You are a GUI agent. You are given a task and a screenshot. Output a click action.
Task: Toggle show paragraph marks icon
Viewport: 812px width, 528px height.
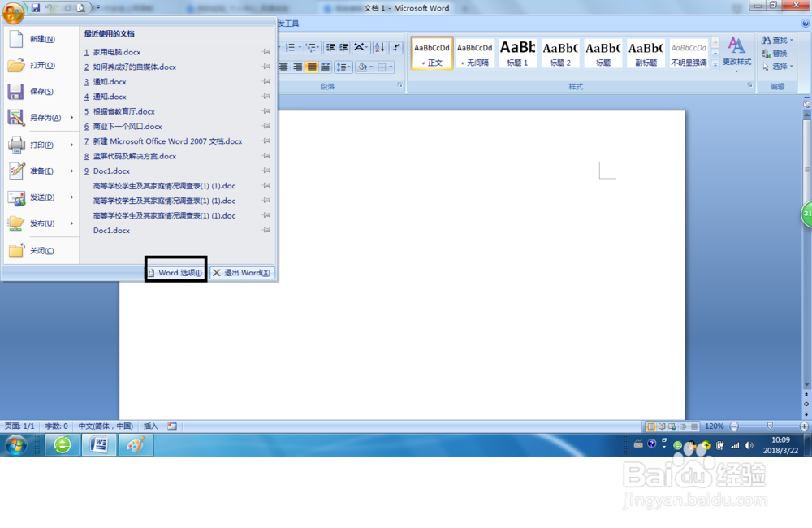tap(396, 48)
